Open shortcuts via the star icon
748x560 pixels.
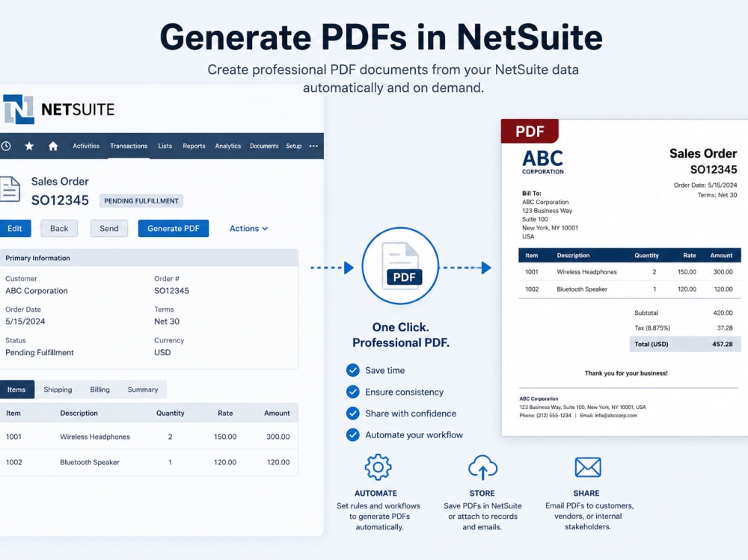point(29,146)
